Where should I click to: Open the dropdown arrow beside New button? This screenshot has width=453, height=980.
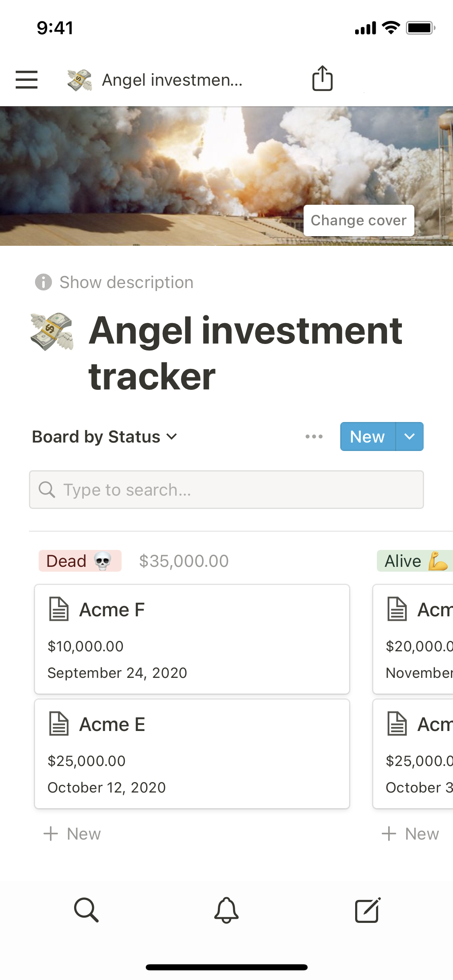409,436
